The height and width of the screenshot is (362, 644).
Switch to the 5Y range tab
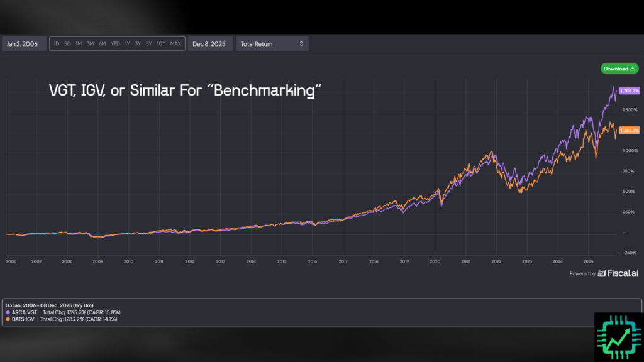(x=148, y=43)
